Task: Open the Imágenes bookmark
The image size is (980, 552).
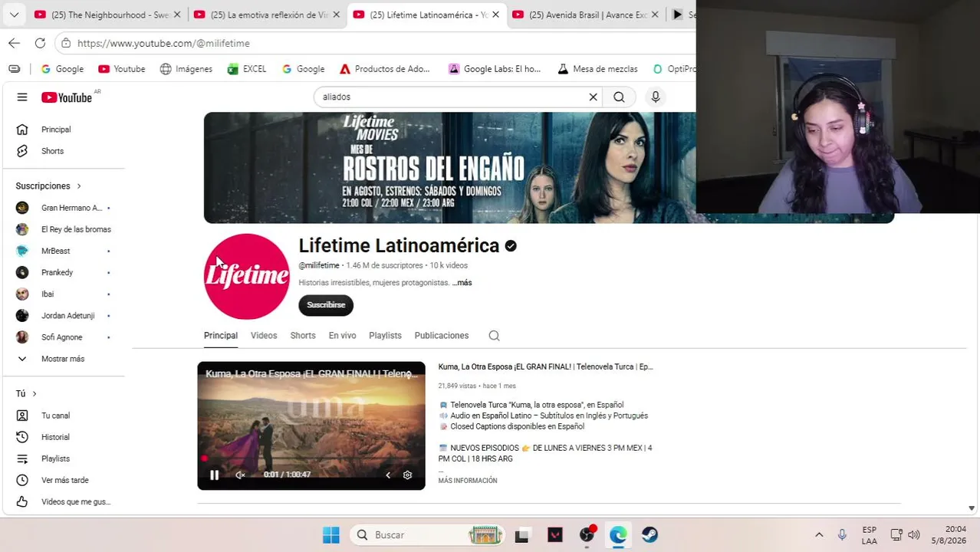Action: coord(186,69)
